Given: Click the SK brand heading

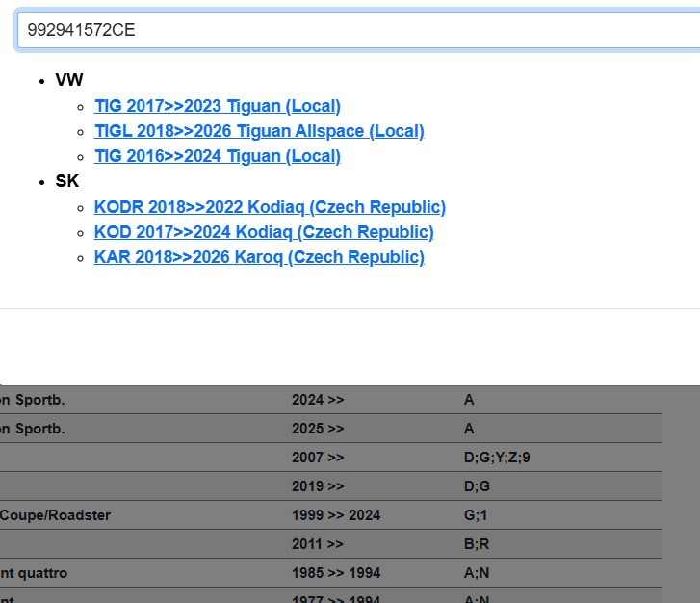Looking at the screenshot, I should (x=67, y=181).
